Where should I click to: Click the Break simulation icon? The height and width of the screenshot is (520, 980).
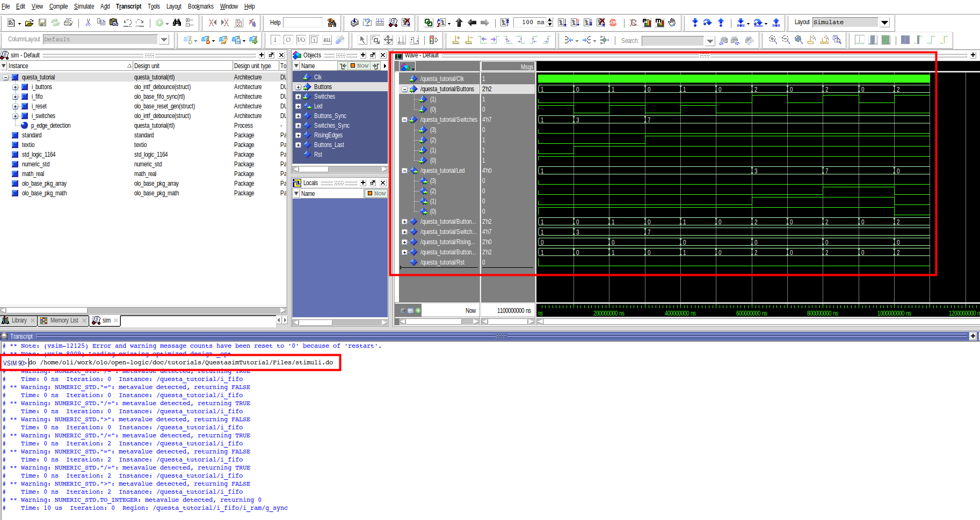(x=601, y=23)
